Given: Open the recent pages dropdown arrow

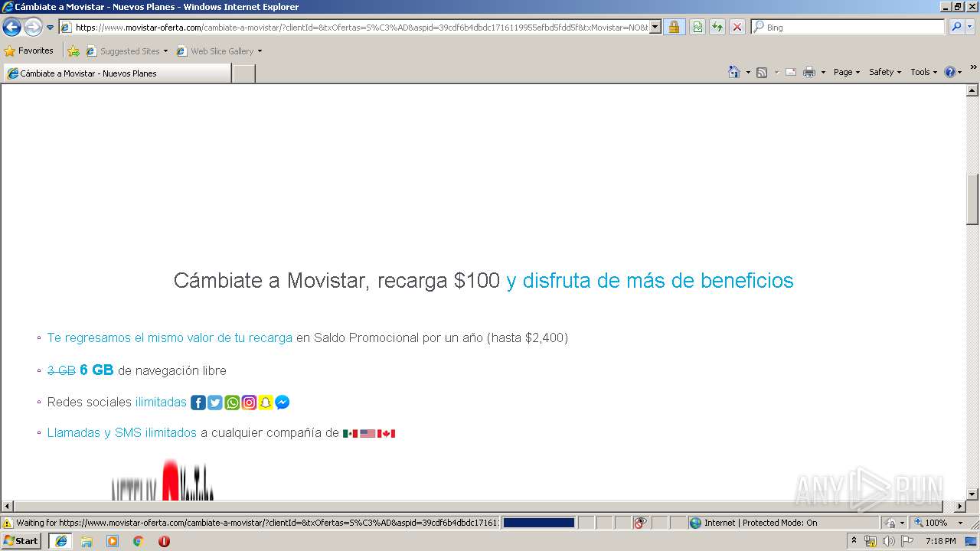Looking at the screenshot, I should coord(51,28).
